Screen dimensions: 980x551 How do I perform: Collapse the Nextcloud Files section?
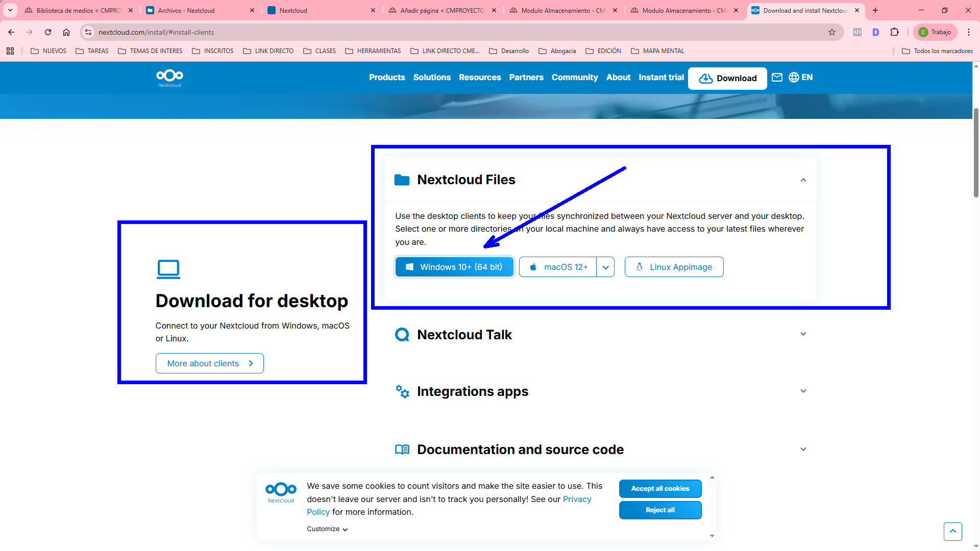click(803, 180)
